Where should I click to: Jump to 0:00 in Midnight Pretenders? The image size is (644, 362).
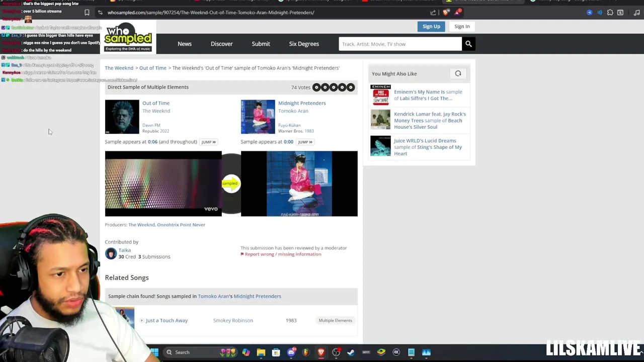(305, 142)
